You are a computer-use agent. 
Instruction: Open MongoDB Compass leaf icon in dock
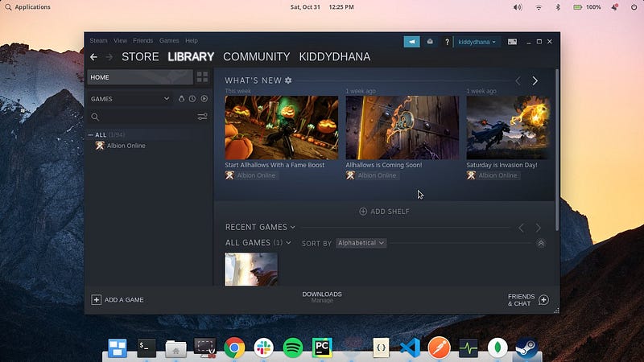click(497, 348)
